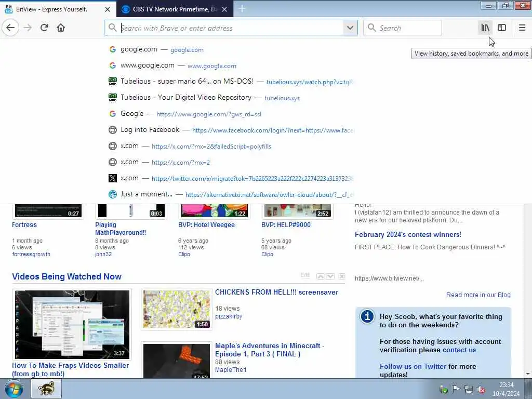This screenshot has width=532, height=399.
Task: Visit MapleThe1 channel link
Action: [231, 370]
